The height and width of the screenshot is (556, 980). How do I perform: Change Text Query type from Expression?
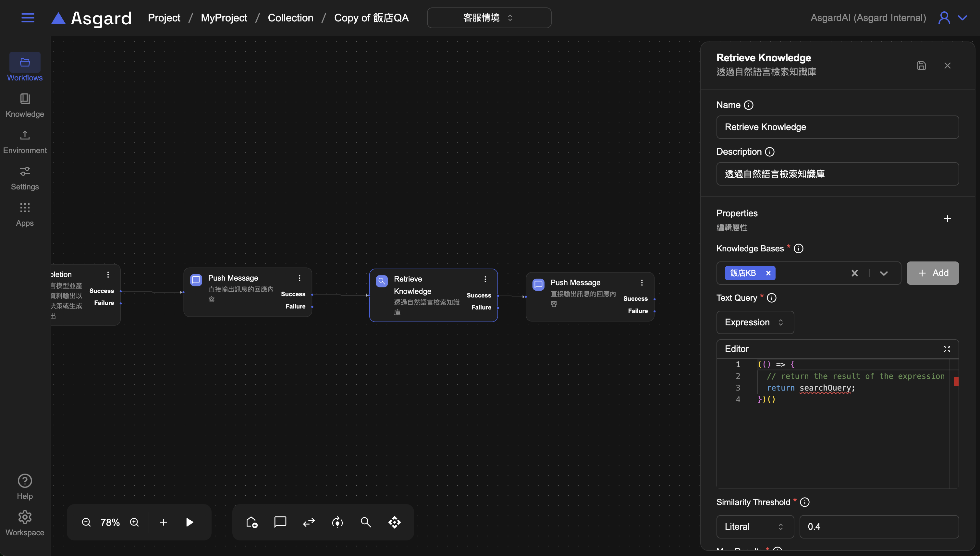755,322
